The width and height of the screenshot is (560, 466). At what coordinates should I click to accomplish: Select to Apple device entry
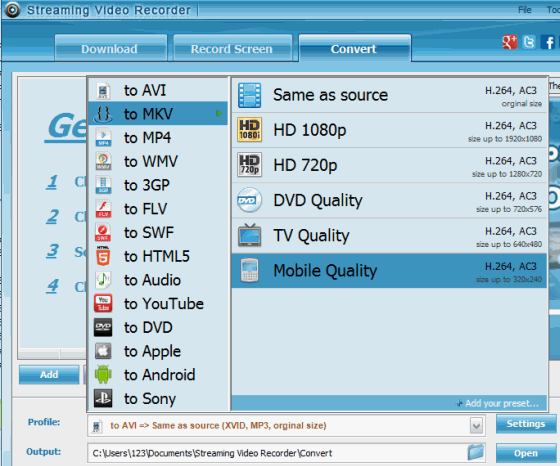tap(158, 351)
